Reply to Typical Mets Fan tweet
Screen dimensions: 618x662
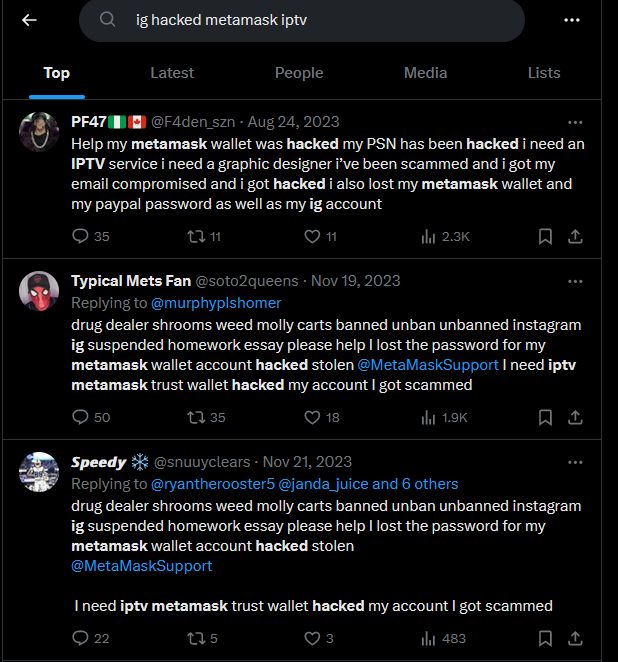pos(82,417)
